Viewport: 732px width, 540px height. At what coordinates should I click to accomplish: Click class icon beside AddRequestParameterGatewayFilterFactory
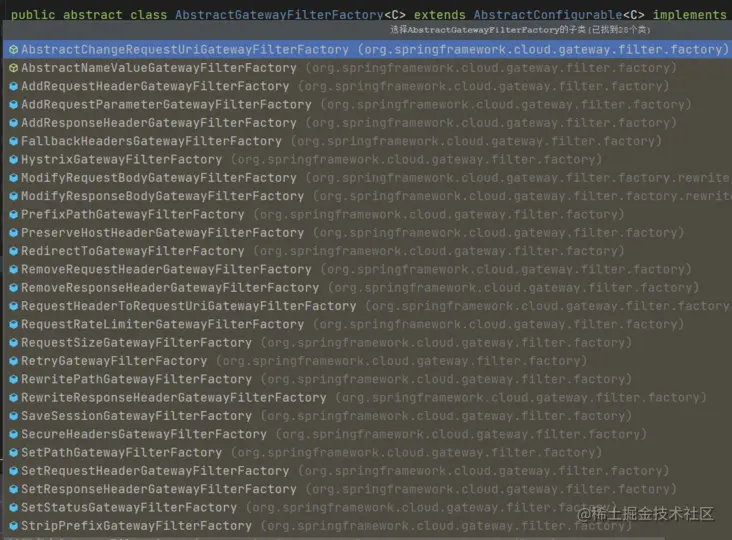14,105
